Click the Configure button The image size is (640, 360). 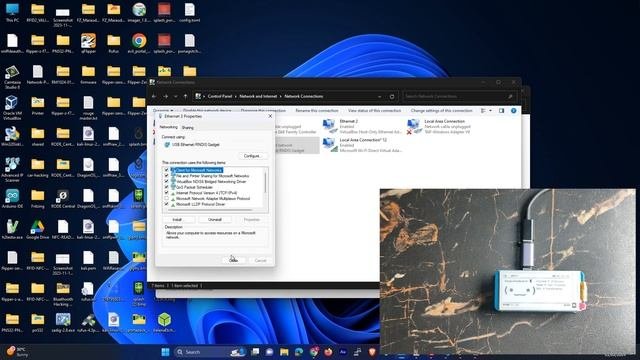point(252,156)
